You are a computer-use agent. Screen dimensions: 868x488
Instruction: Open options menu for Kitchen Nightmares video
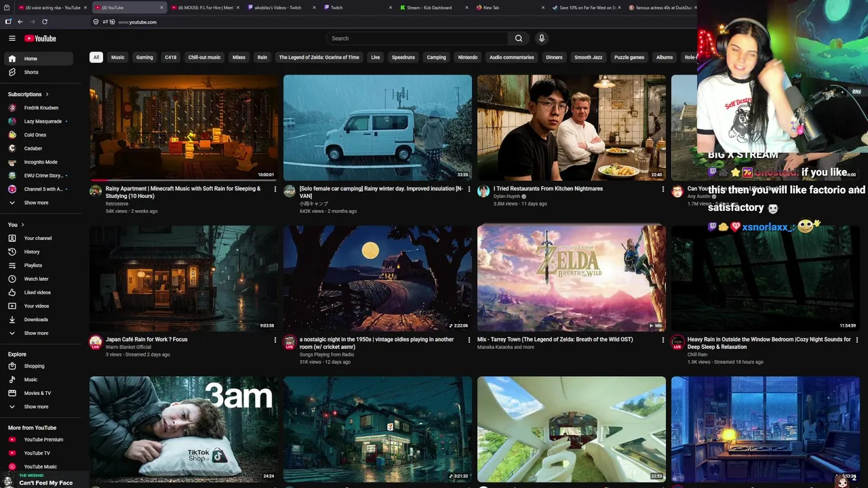tap(663, 189)
